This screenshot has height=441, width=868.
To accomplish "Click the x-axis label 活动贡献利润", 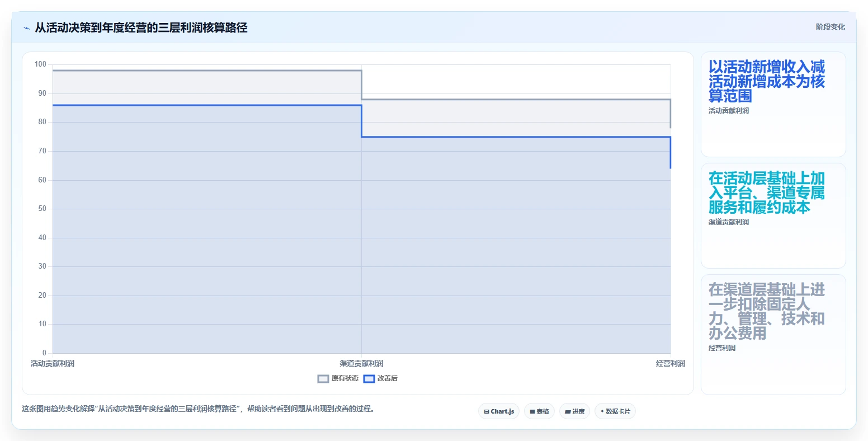I will point(53,364).
